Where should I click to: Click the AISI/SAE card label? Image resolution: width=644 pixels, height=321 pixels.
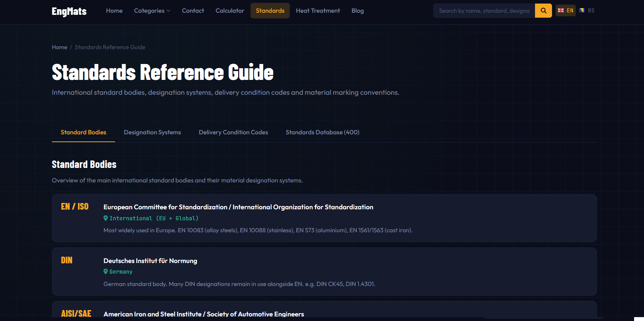pyautogui.click(x=76, y=314)
